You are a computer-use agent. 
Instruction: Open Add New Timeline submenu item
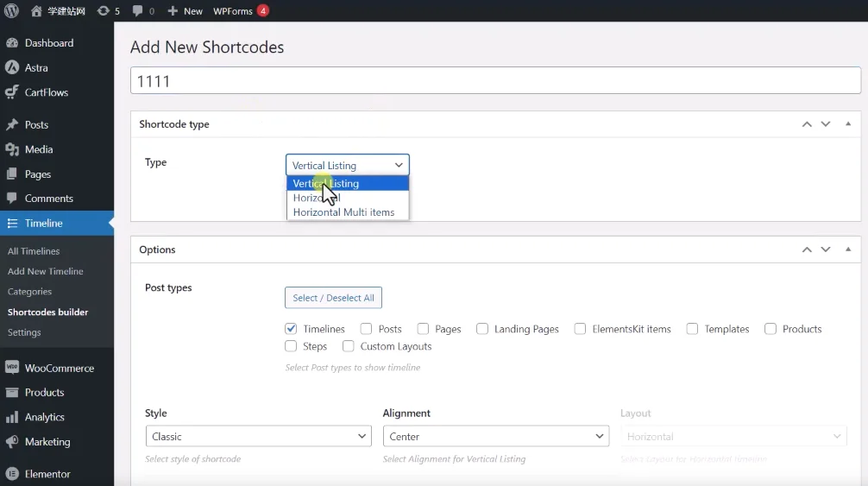coord(46,271)
